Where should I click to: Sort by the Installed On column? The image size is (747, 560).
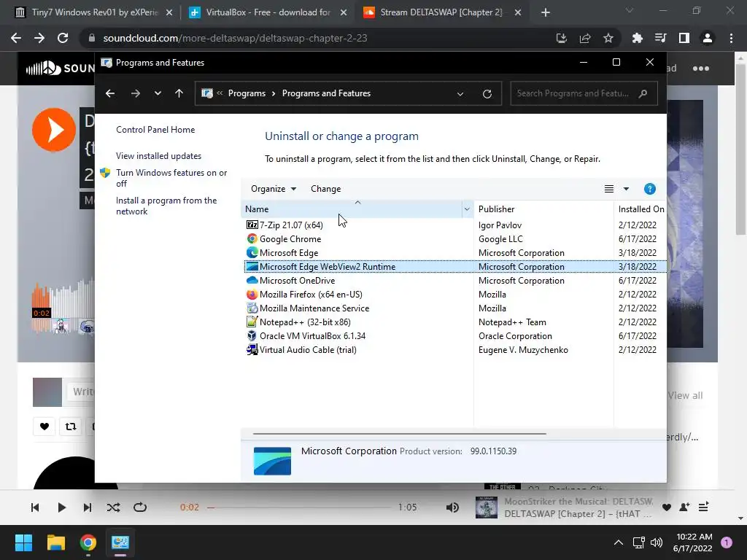click(640, 209)
